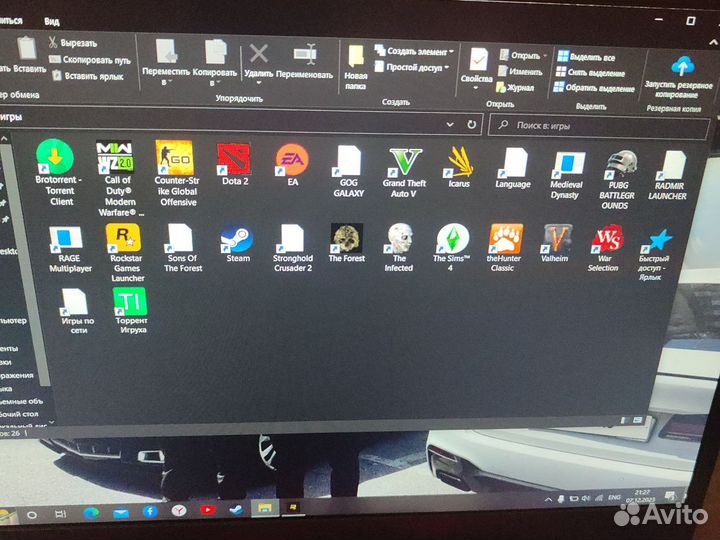
Task: Click Снять выделение deselect option
Action: coord(591,72)
